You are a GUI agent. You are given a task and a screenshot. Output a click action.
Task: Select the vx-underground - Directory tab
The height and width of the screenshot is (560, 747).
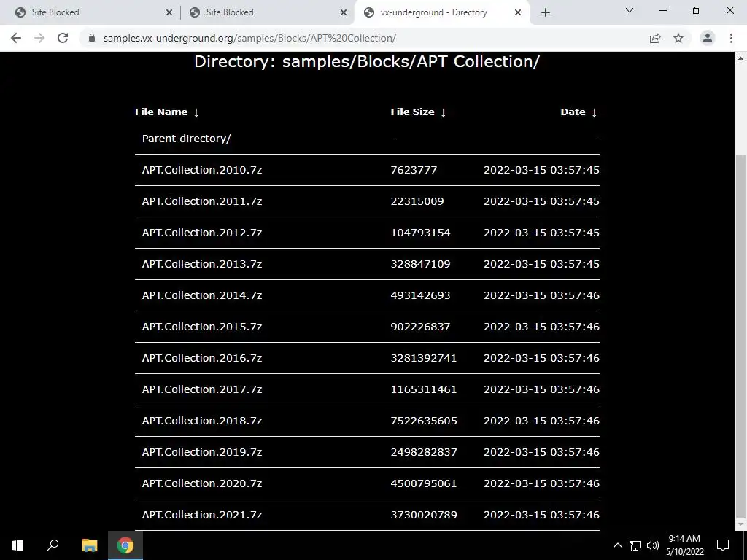442,12
